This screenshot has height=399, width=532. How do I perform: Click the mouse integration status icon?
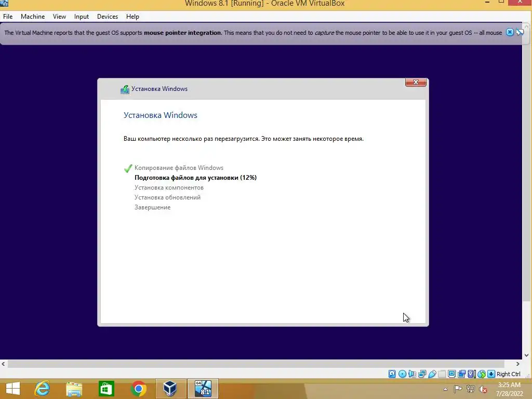482,374
